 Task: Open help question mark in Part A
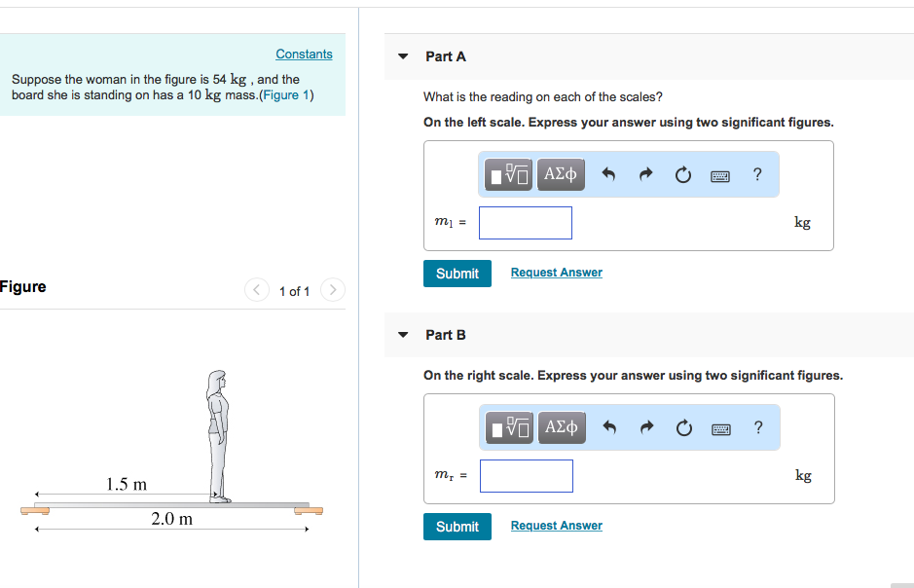[x=757, y=174]
